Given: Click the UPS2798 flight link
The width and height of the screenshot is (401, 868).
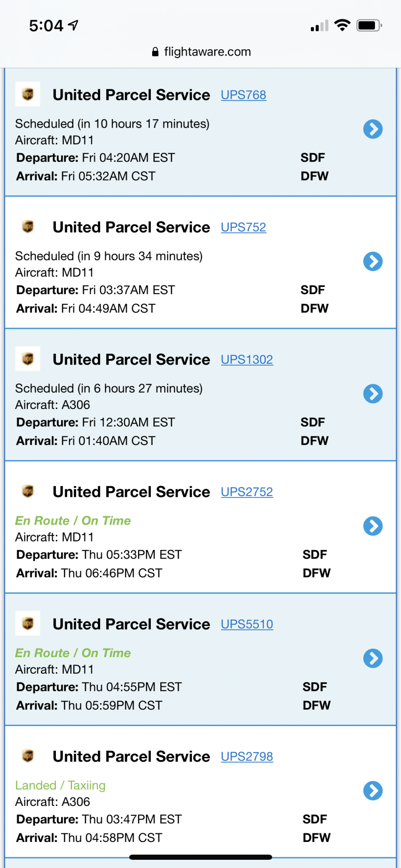Looking at the screenshot, I should (x=247, y=757).
